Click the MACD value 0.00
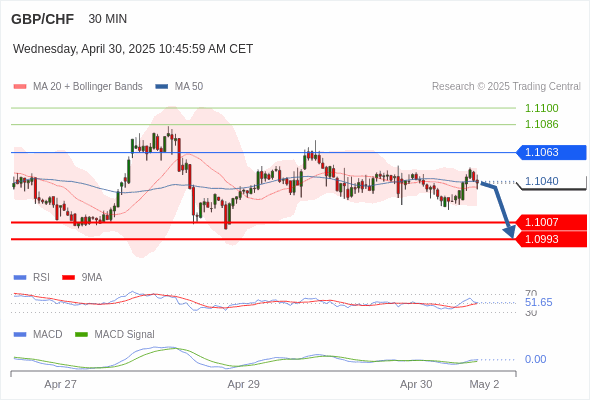590x400 pixels. coord(535,359)
